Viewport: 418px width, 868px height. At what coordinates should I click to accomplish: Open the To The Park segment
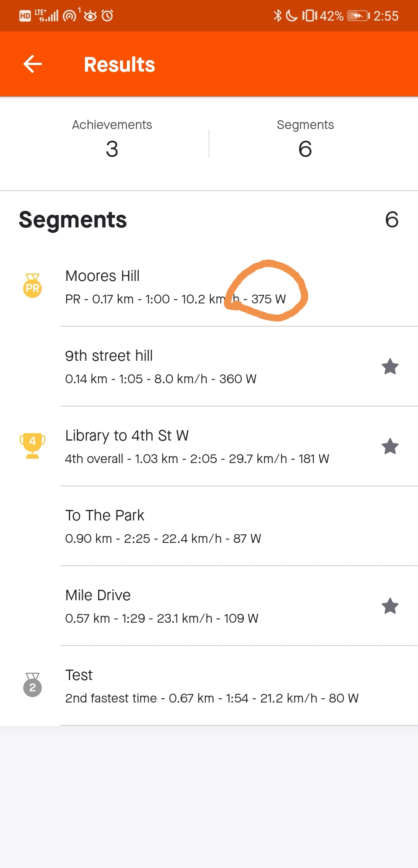tap(209, 526)
